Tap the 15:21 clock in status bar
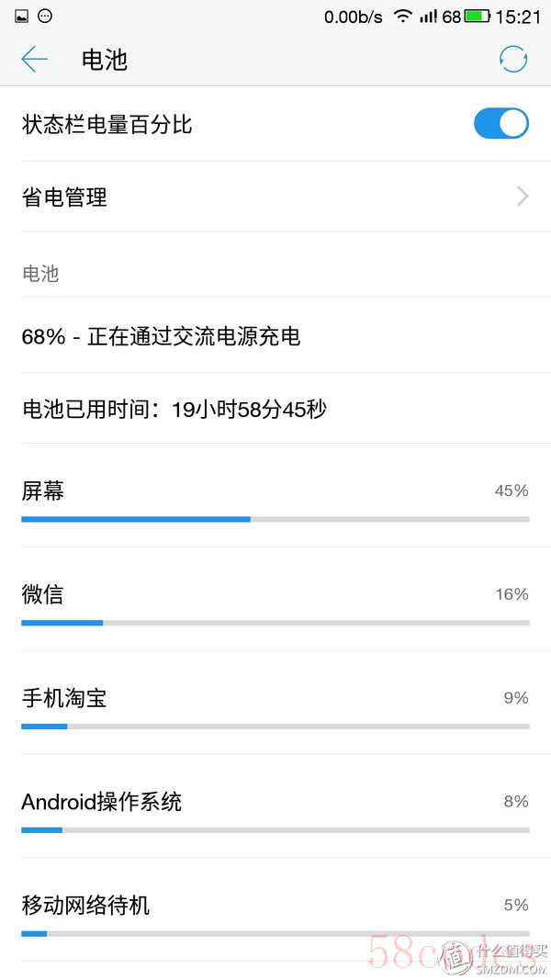The width and height of the screenshot is (551, 980). pos(518,17)
